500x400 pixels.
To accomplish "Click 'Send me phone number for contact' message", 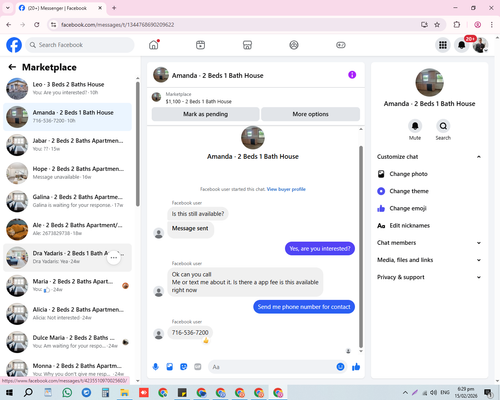I will (304, 307).
